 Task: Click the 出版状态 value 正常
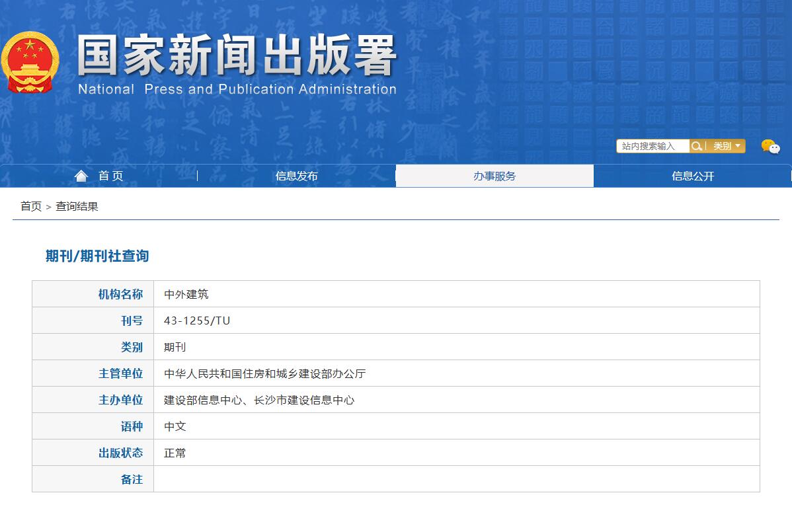[x=175, y=453]
